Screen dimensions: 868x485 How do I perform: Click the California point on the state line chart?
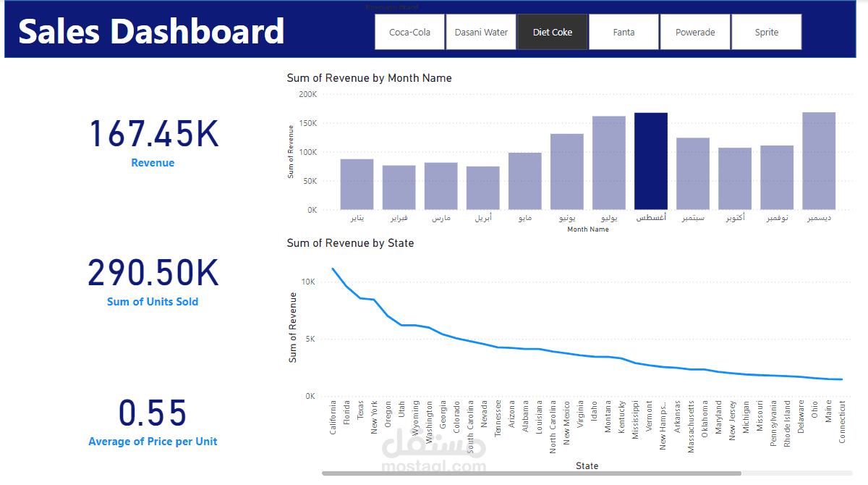click(x=333, y=269)
